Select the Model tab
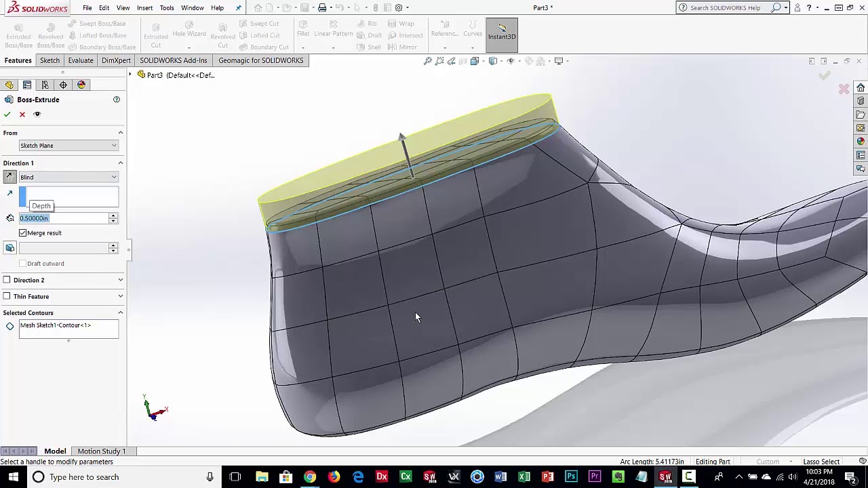Image resolution: width=868 pixels, height=488 pixels. pos(55,451)
